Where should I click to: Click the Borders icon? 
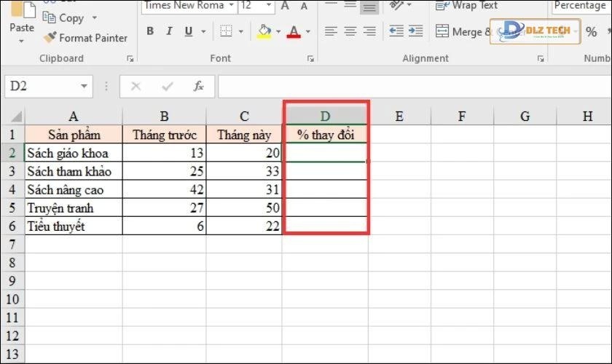226,31
